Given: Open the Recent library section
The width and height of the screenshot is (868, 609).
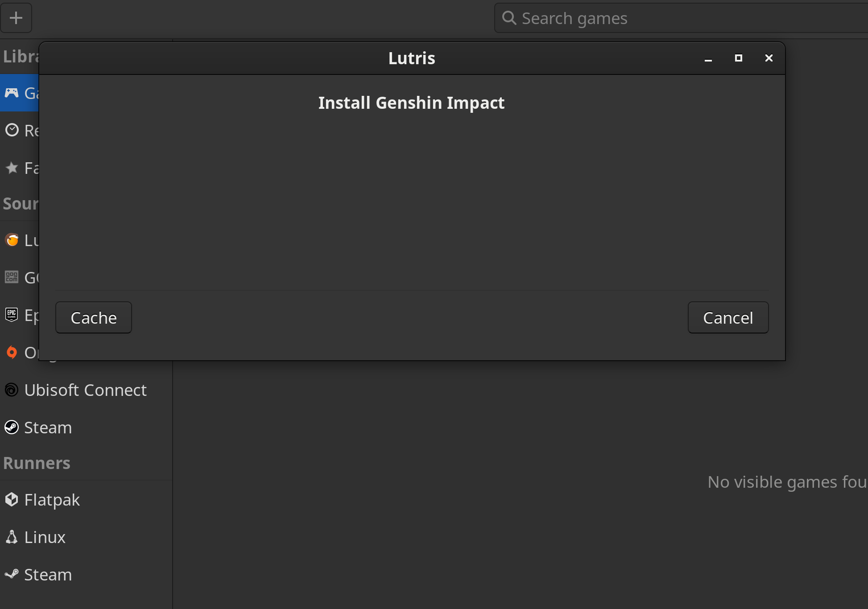Looking at the screenshot, I should 20,130.
